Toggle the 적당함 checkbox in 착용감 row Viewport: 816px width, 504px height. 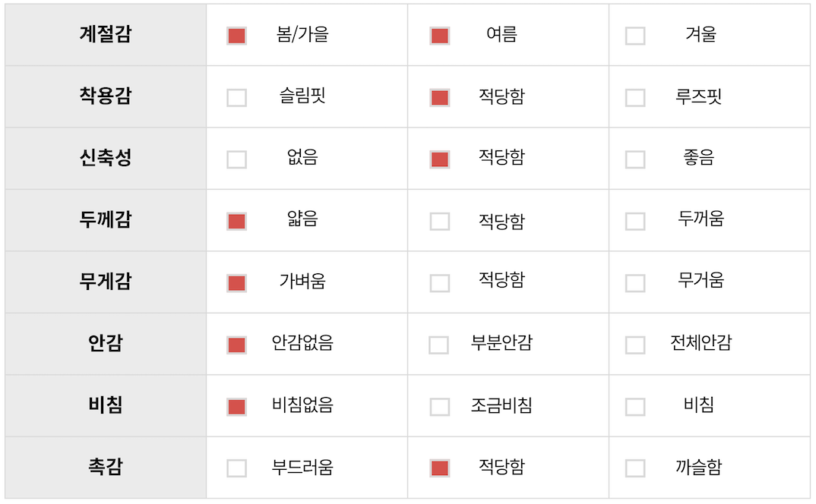439,98
